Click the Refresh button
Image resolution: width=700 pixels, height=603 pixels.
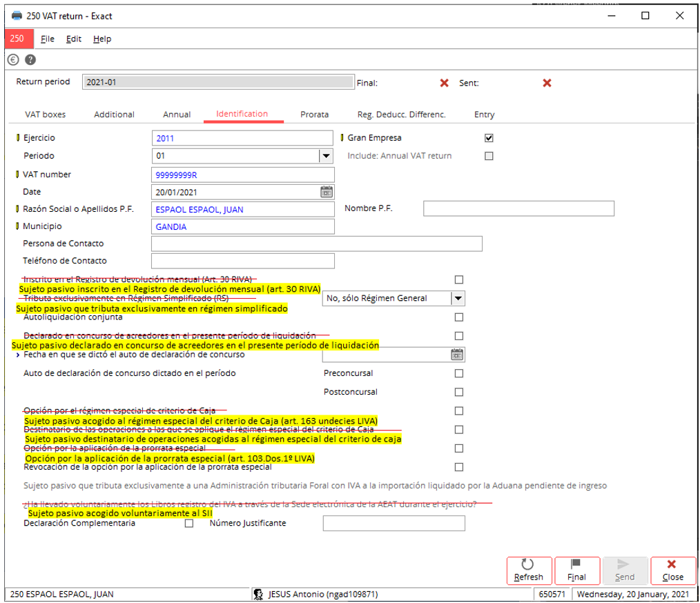coord(529,571)
